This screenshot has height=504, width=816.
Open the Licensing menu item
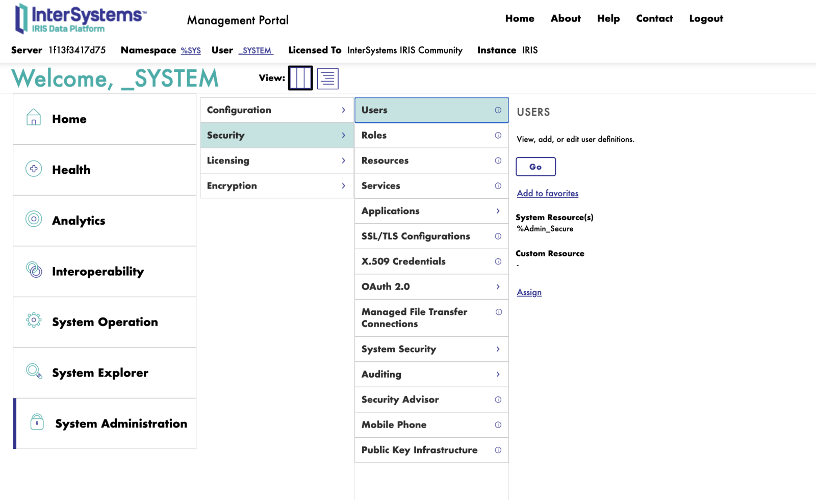tap(228, 161)
